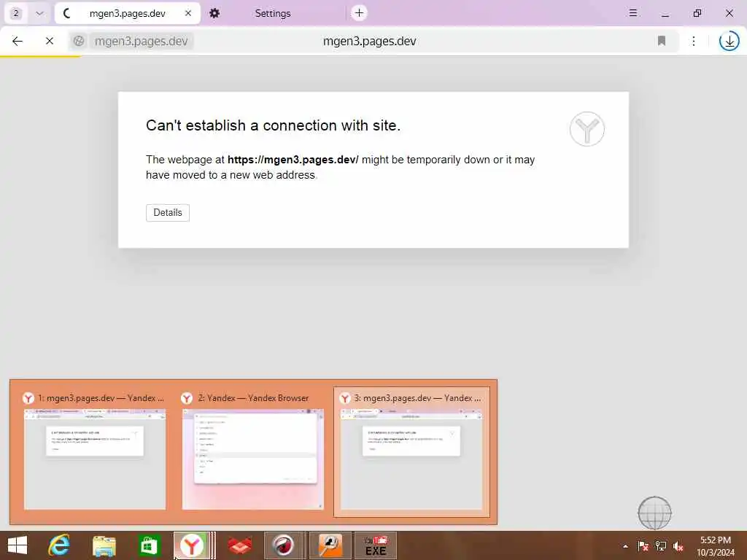The image size is (747, 560).
Task: Open the red boxes app on taskbar
Action: [239, 545]
